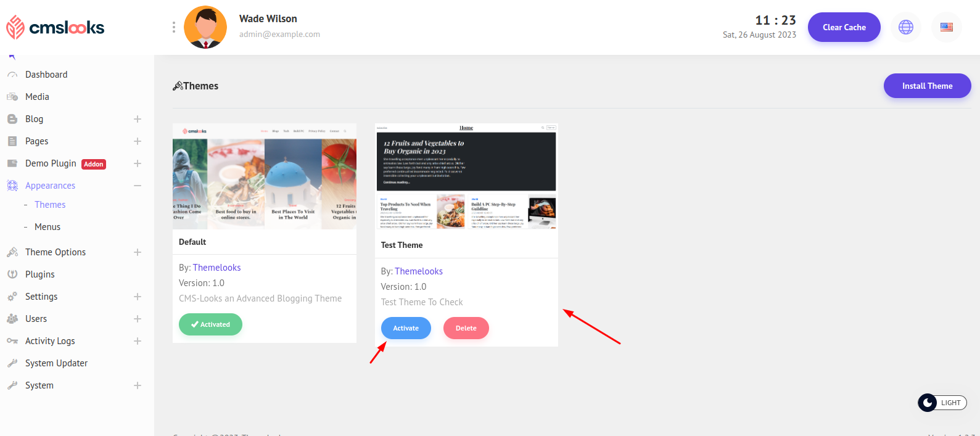
Task: Collapse the Appearances menu minus icon
Action: (x=138, y=186)
